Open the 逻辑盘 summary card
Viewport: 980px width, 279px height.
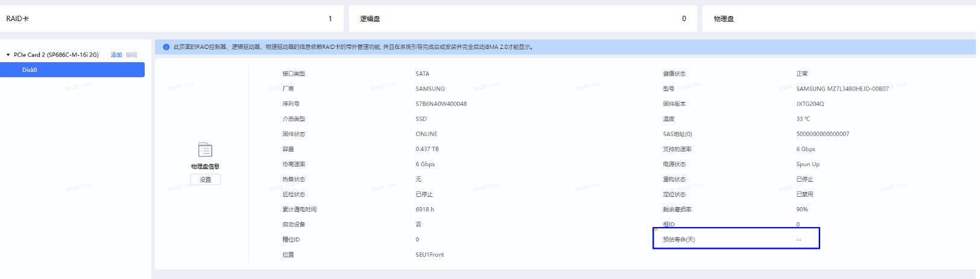click(x=522, y=19)
